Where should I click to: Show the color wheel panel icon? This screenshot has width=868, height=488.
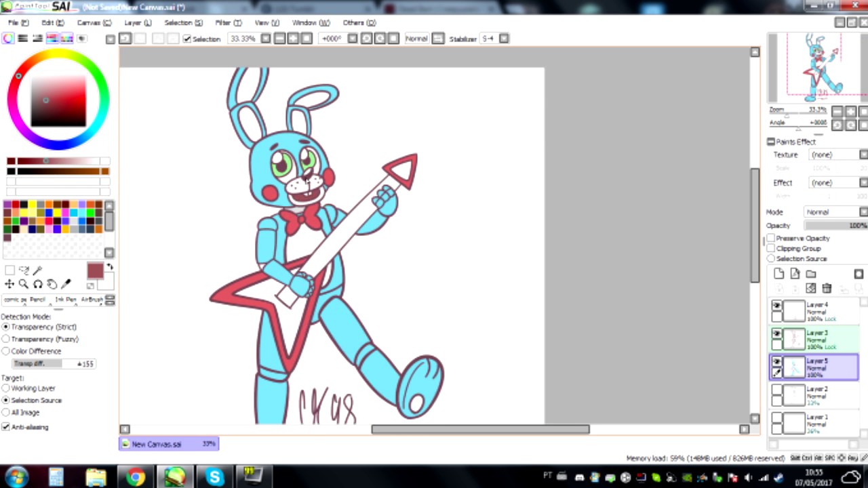tap(8, 39)
